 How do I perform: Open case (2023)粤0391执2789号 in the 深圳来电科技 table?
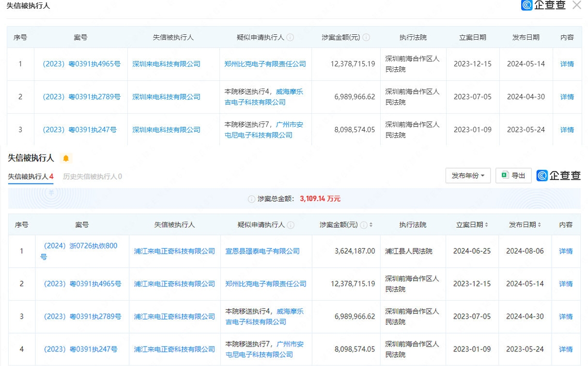[x=81, y=97]
